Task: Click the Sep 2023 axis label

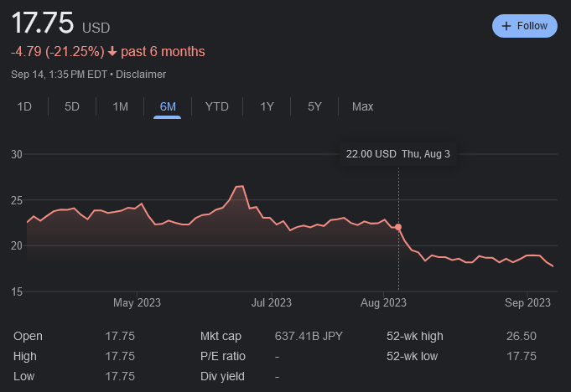Action: coord(527,302)
